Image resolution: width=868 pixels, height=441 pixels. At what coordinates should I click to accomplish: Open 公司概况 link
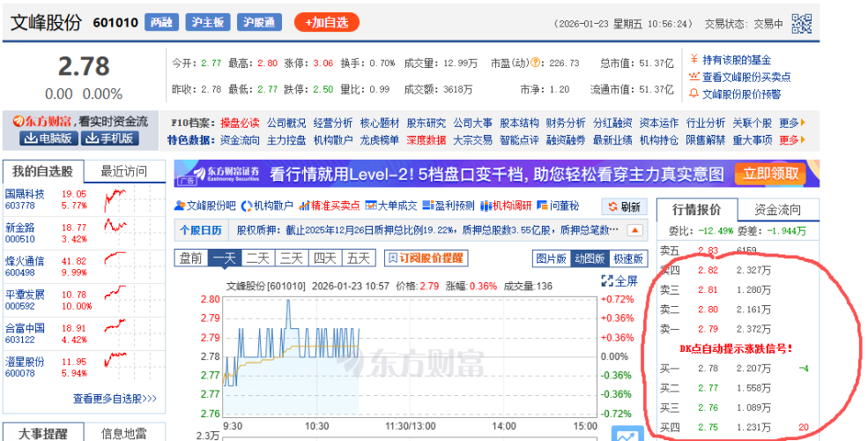coord(286,123)
